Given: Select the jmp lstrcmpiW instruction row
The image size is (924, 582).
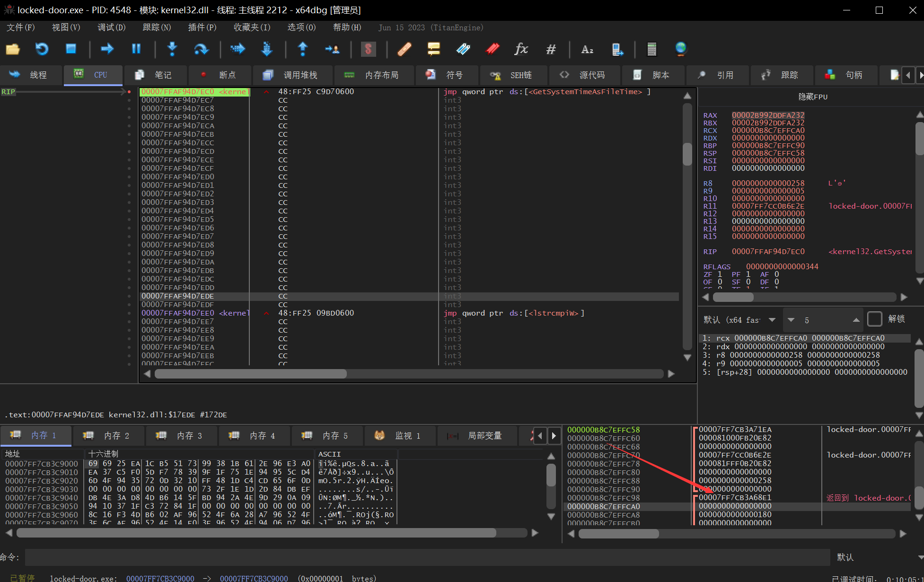Looking at the screenshot, I should (409, 313).
